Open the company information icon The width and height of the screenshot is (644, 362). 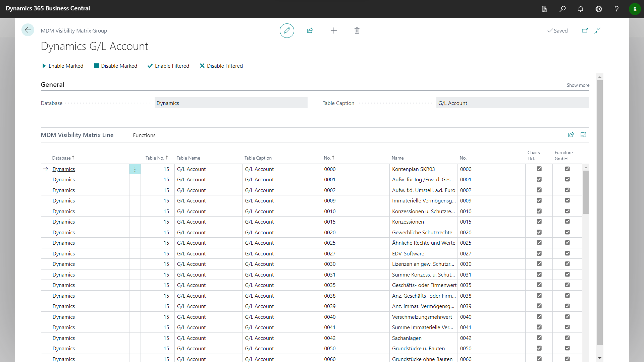[544, 9]
